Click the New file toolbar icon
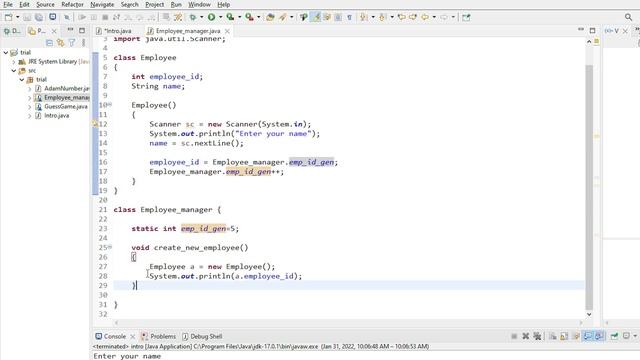This screenshot has height=360, width=640. coord(8,17)
